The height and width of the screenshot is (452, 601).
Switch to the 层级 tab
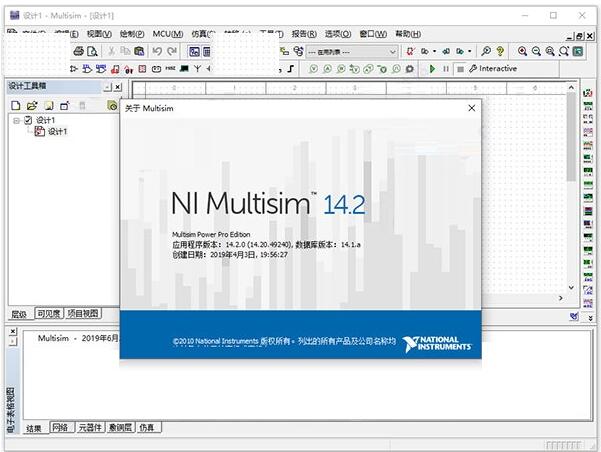coord(19,314)
